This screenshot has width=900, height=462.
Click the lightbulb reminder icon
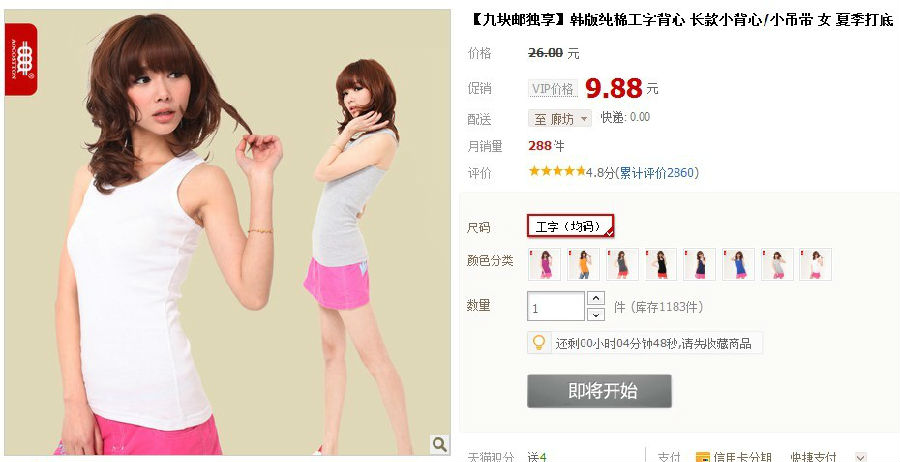click(x=538, y=343)
